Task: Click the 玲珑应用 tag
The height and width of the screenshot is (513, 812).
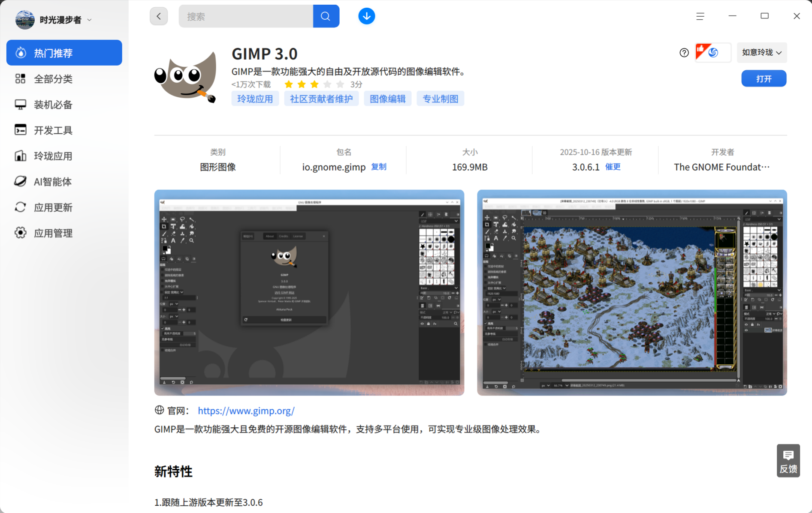Action: (255, 99)
